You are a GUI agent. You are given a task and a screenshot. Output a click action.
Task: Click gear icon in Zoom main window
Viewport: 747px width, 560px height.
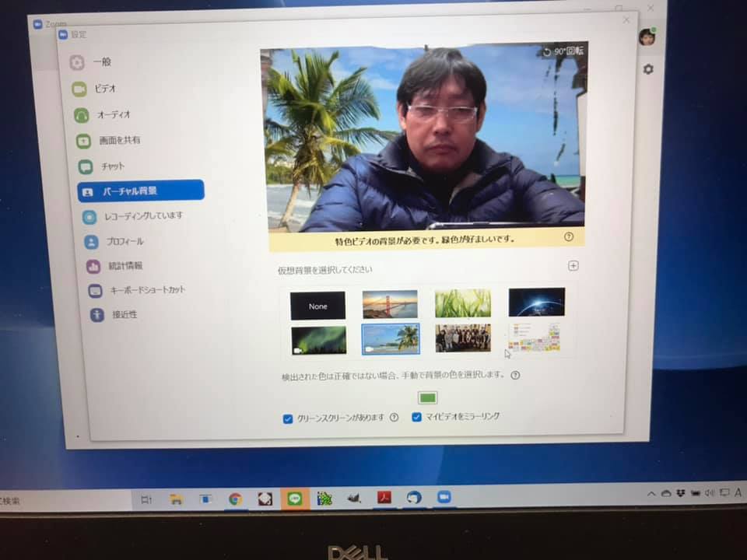648,69
